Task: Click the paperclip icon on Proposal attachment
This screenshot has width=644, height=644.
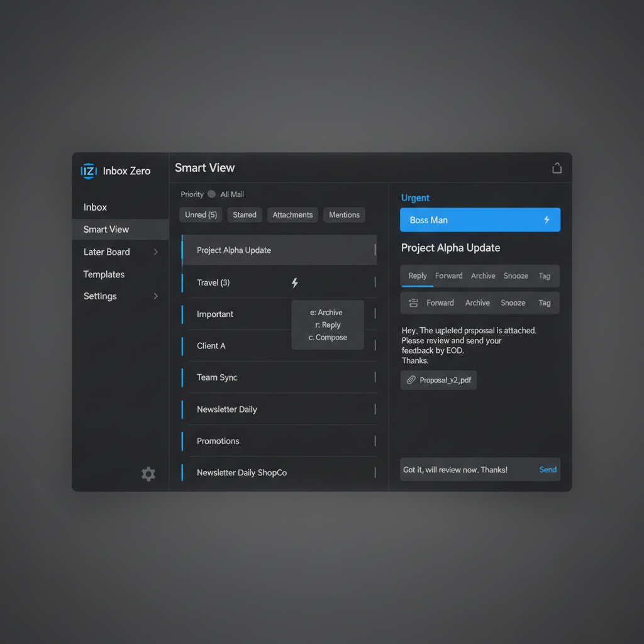Action: [411, 380]
